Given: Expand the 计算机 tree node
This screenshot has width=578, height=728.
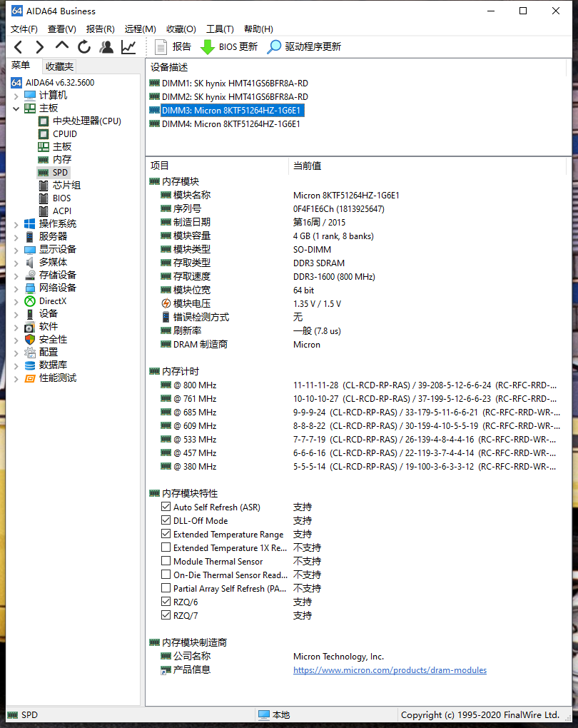Looking at the screenshot, I should pyautogui.click(x=16, y=96).
